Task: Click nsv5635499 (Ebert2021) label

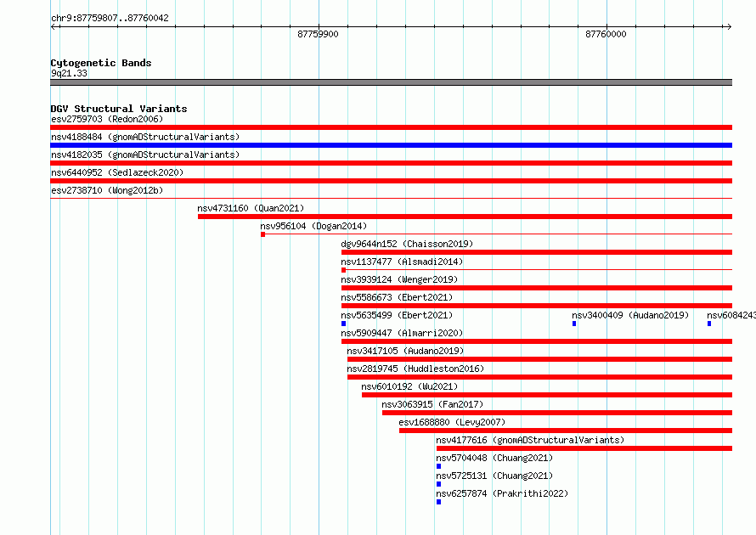Action: pos(397,315)
